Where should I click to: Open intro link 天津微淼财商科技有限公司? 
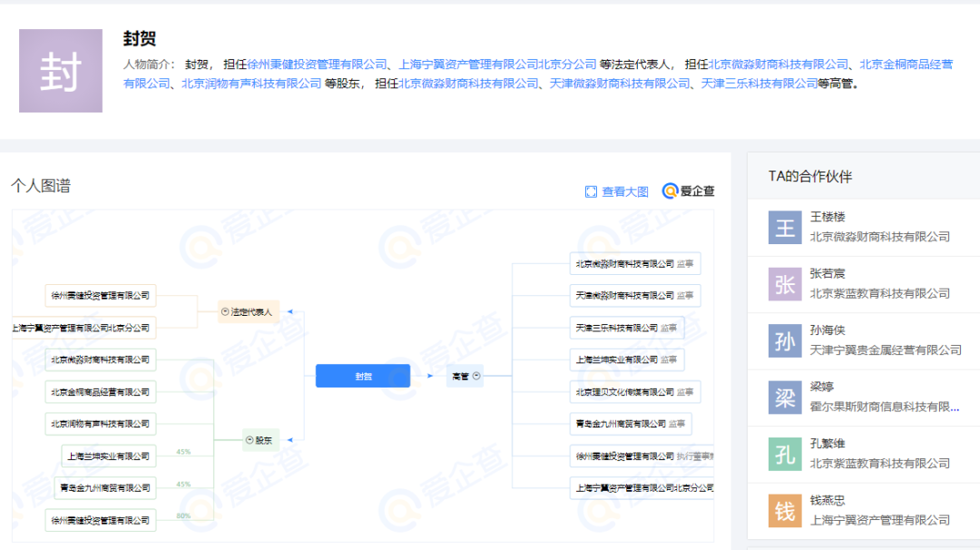(620, 83)
